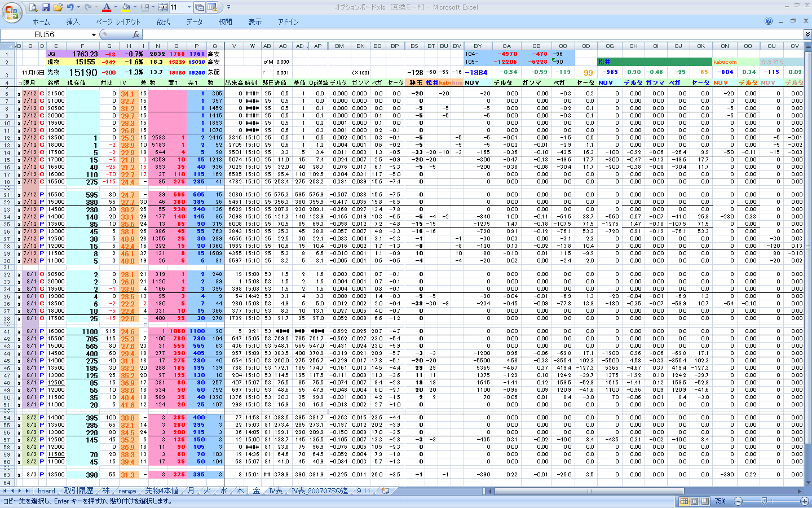Switch to the 9.11 sheet tab

[364, 491]
